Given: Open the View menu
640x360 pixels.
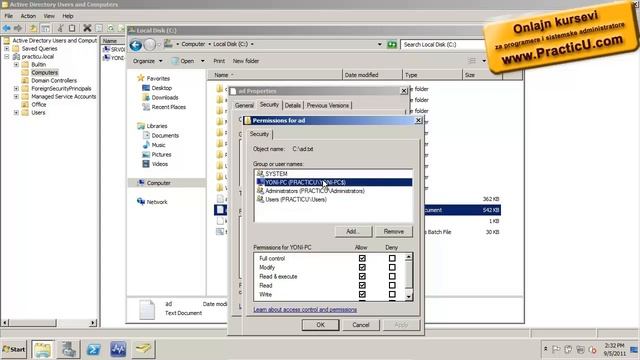Looking at the screenshot, I should click(49, 16).
